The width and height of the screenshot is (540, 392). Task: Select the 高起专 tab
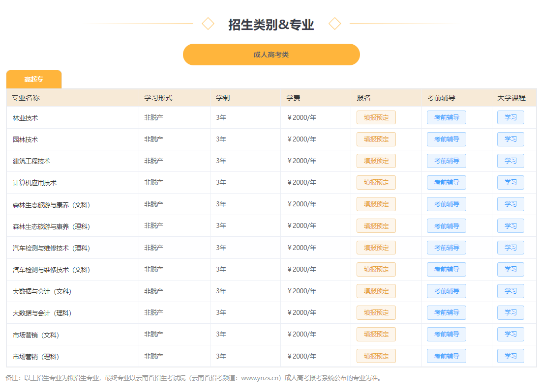click(x=34, y=80)
